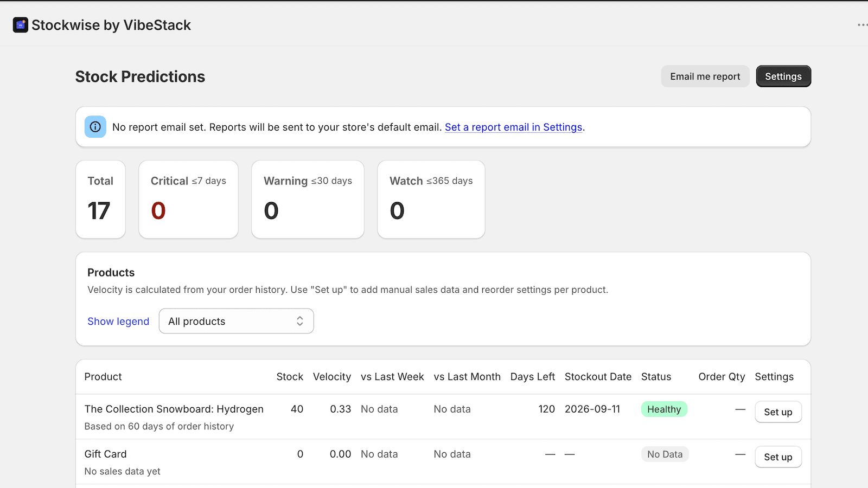Open the more options ellipsis menu

(x=862, y=25)
